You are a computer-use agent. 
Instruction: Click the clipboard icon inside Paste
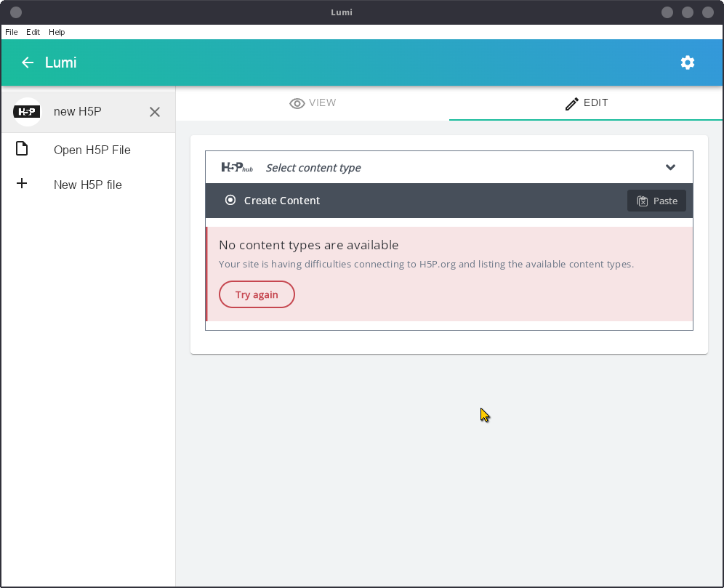pyautogui.click(x=643, y=201)
